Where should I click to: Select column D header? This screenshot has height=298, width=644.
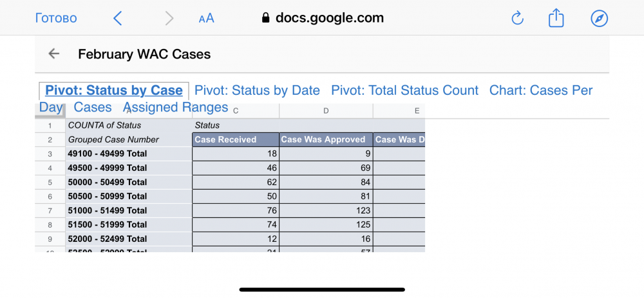326,111
